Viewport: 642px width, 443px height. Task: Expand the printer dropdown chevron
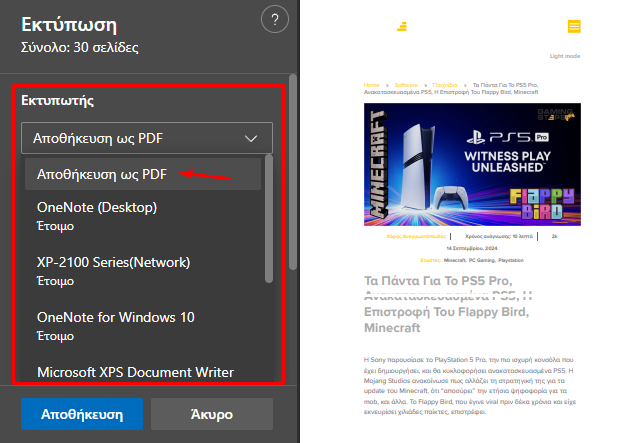[251, 138]
